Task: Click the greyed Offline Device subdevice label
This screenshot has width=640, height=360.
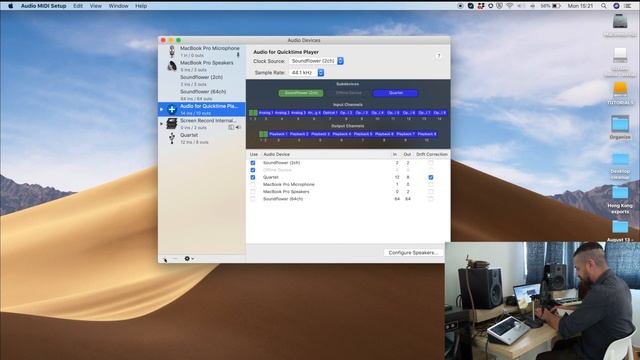Action: coord(348,93)
